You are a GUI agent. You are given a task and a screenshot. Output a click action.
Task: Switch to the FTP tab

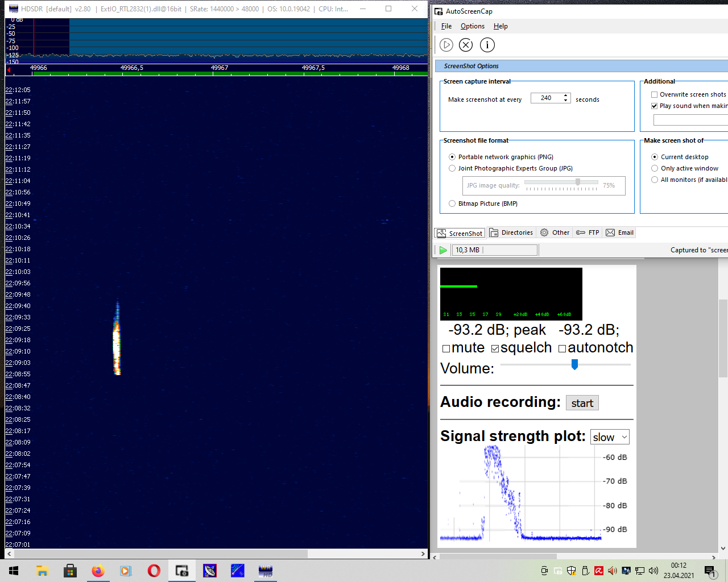588,232
